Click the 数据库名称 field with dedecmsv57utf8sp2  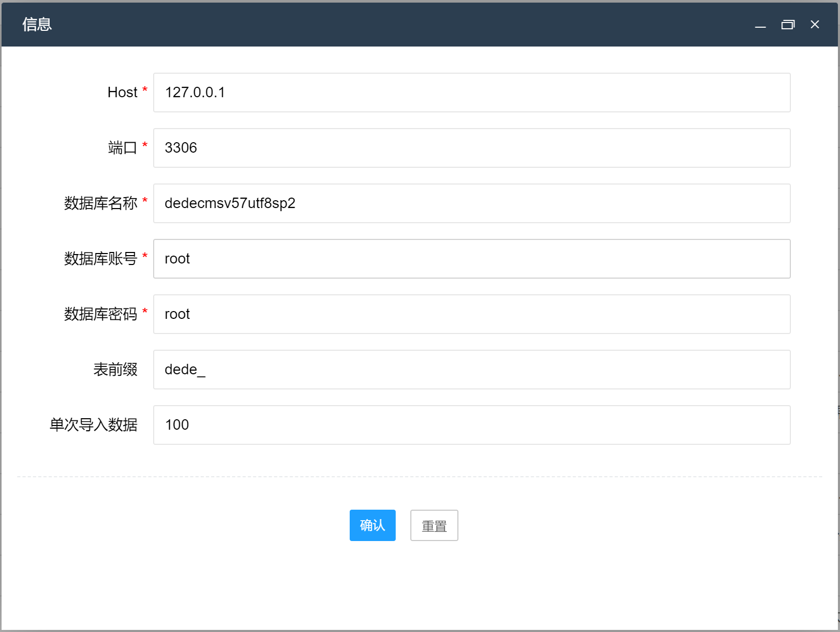(x=470, y=203)
